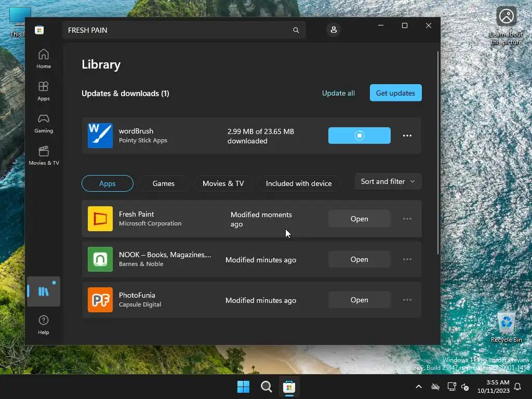Image resolution: width=532 pixels, height=399 pixels.
Task: Select the Library icon in sidebar
Action: coord(44,291)
